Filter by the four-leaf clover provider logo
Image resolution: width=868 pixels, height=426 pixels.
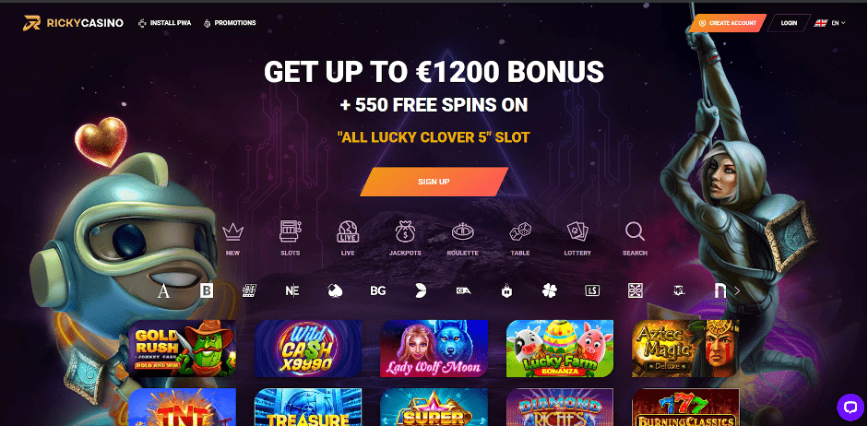549,290
